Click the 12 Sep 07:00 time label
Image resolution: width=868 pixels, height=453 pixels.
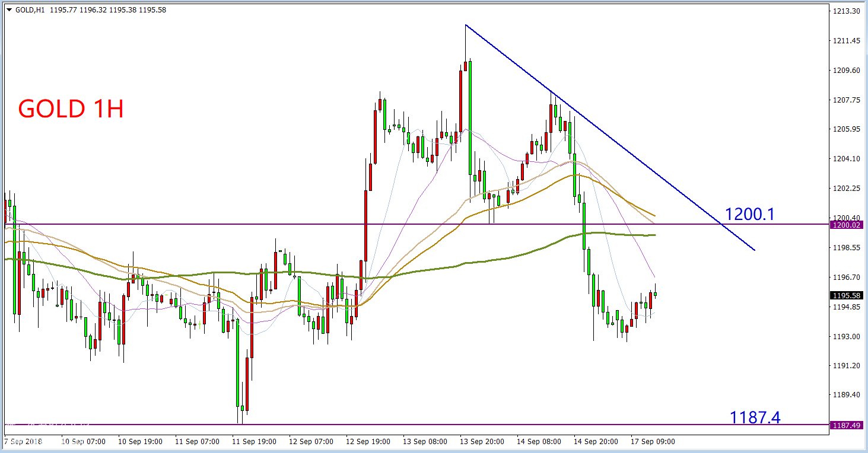click(x=311, y=442)
